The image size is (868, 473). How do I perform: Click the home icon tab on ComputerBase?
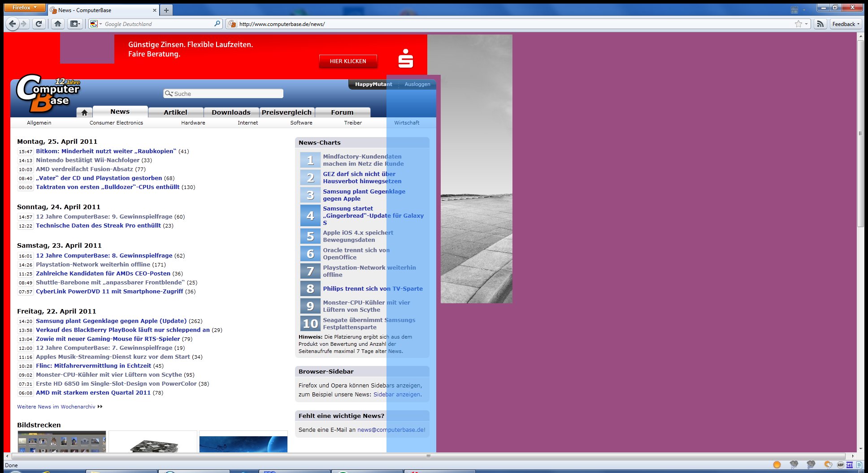(x=84, y=112)
